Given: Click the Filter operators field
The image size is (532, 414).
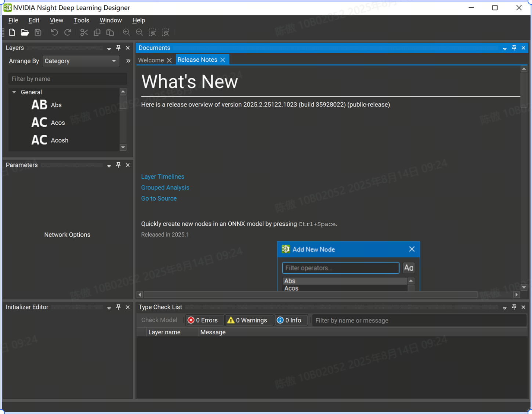Looking at the screenshot, I should pos(341,268).
